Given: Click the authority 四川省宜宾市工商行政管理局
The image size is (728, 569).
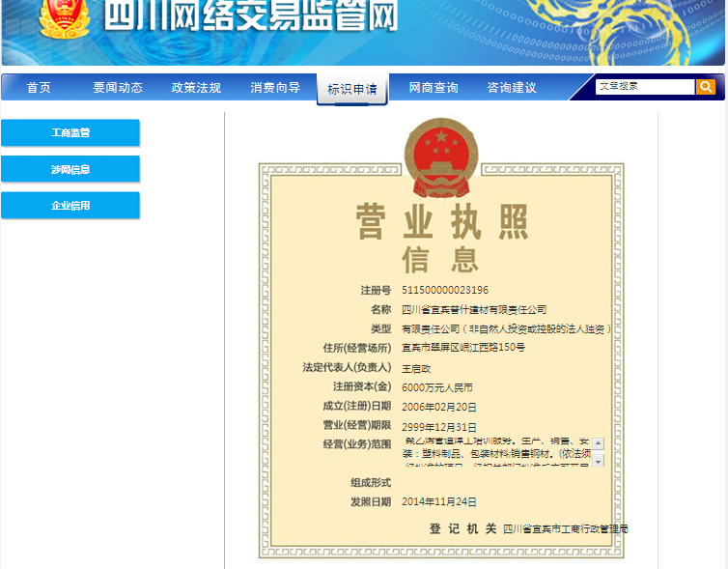Looking at the screenshot, I should click(566, 528).
